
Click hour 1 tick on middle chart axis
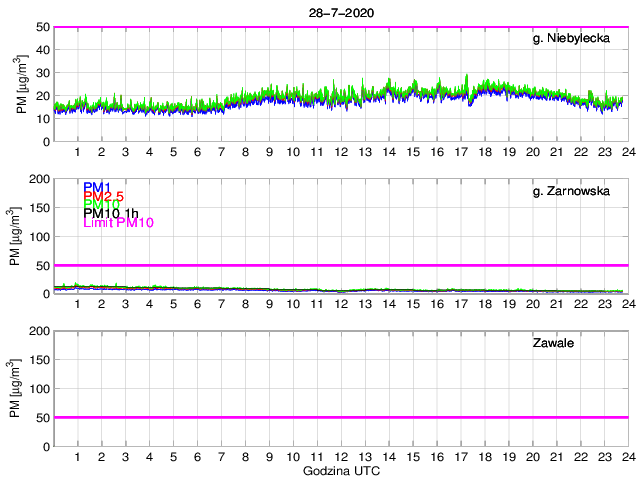(x=78, y=304)
